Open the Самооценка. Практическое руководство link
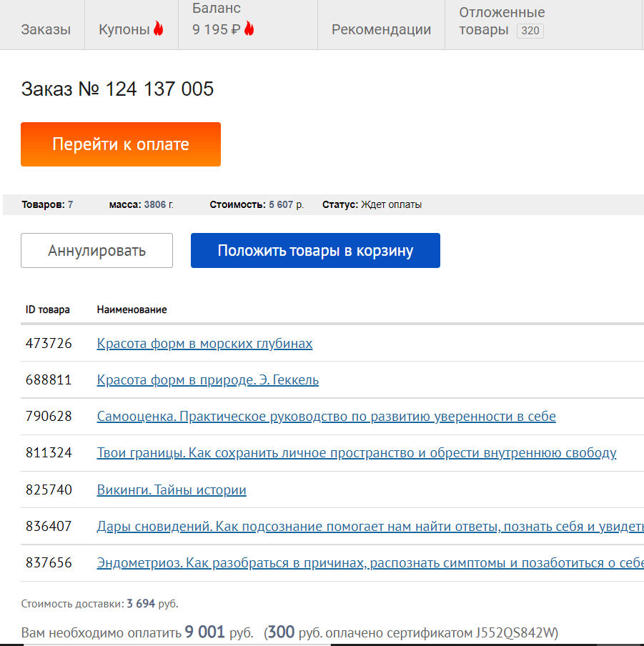 [327, 416]
